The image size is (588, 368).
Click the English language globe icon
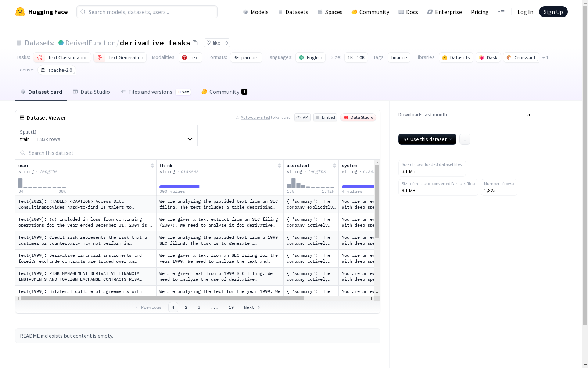(301, 57)
